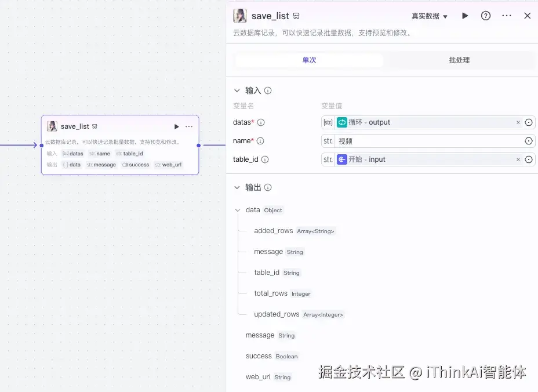The image size is (538, 392).
Task: Switch to the 批处理 tab
Action: pos(459,60)
